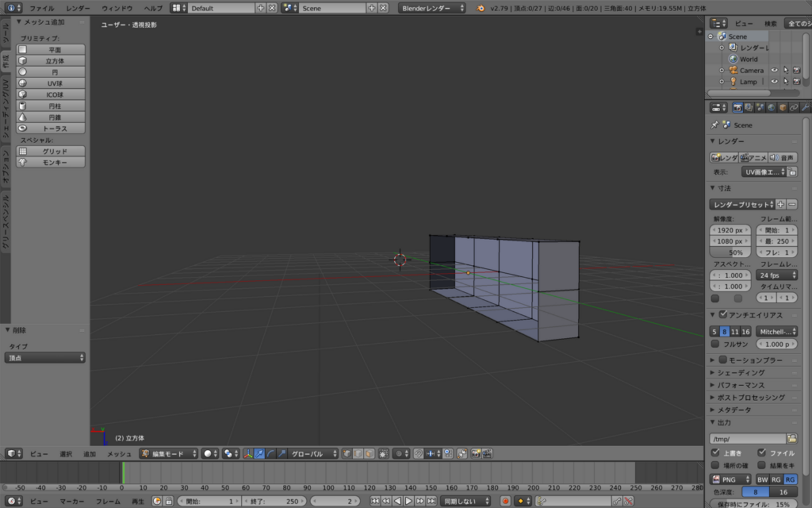Open the Modifiers wrench properties tab
The image size is (812, 508).
point(805,108)
